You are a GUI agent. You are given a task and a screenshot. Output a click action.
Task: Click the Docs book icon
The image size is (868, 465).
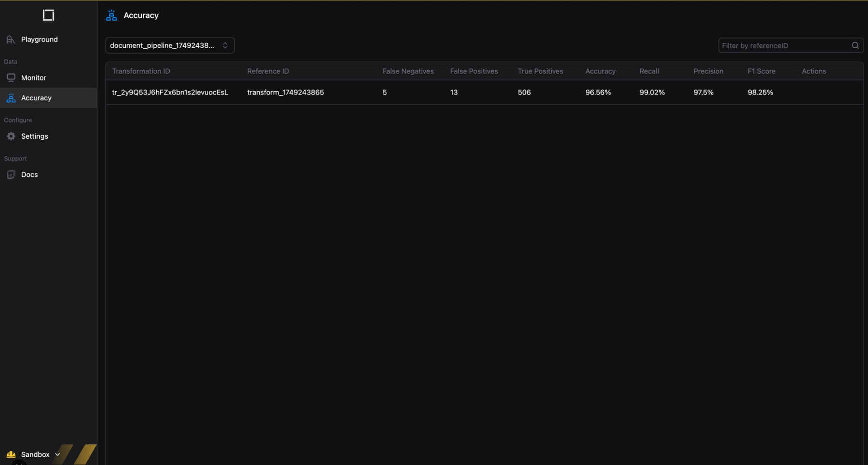point(11,174)
